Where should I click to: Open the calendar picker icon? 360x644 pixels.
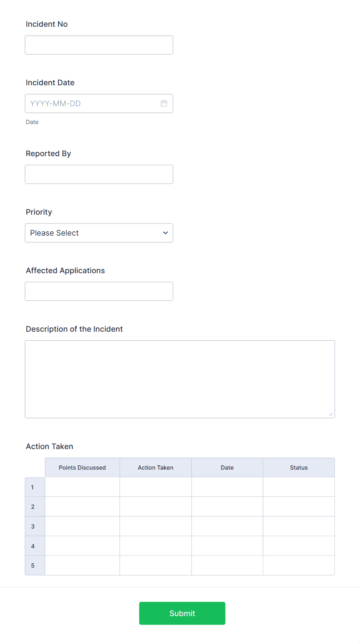[x=164, y=103]
